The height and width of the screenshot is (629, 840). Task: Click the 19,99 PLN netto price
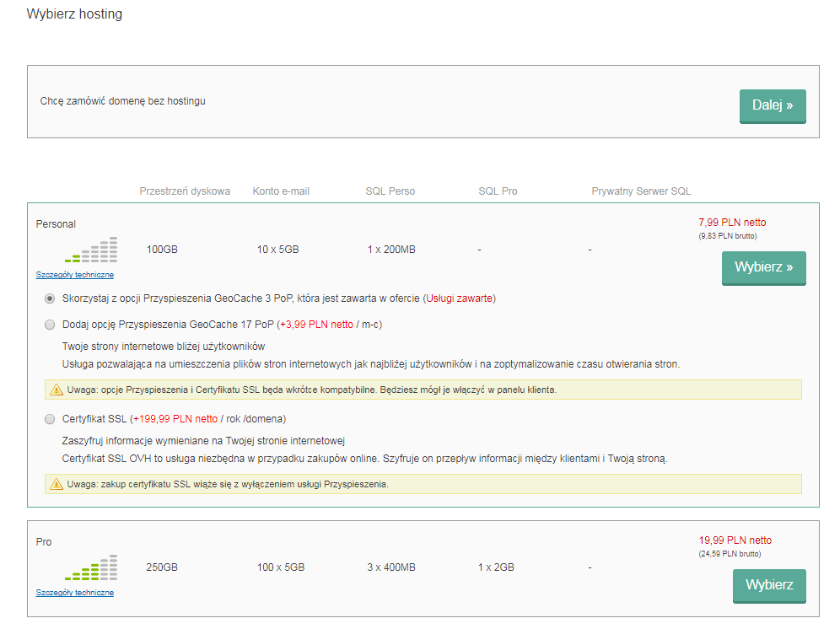(735, 540)
